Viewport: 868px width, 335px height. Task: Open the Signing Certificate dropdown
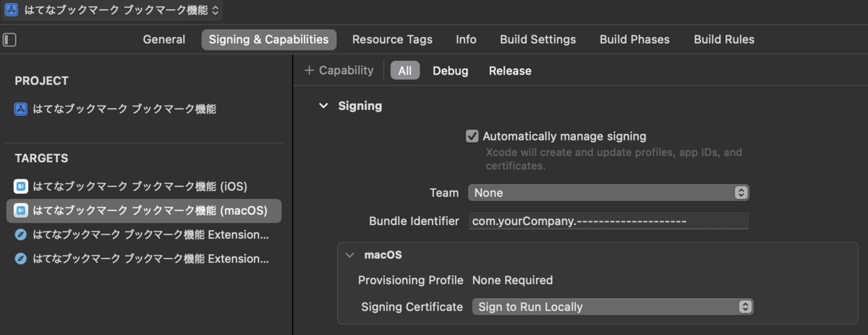[x=613, y=307]
